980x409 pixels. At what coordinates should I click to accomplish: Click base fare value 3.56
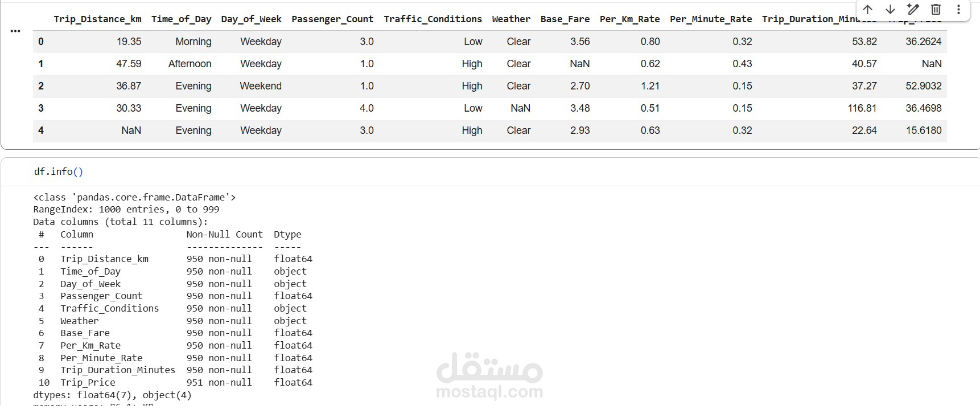point(580,42)
